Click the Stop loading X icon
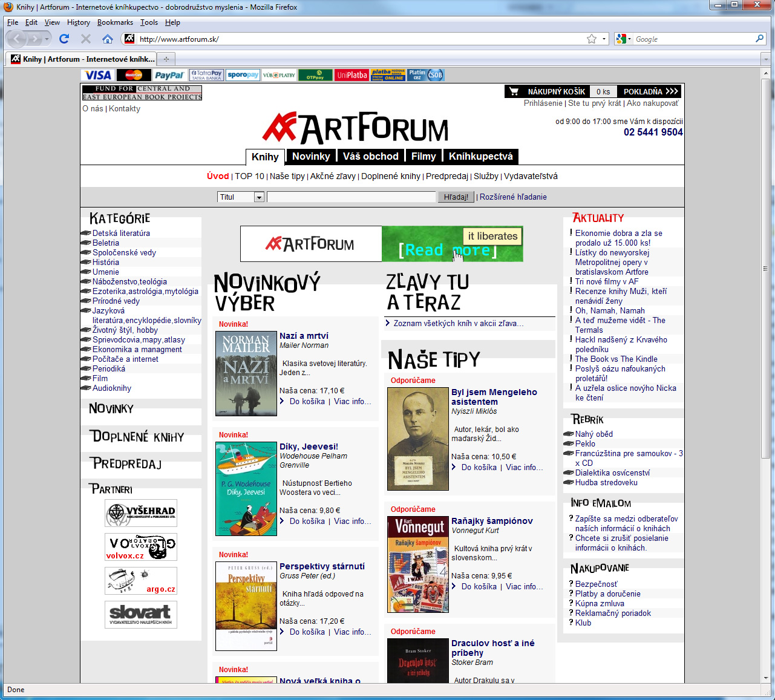Image resolution: width=775 pixels, height=700 pixels. [x=86, y=39]
